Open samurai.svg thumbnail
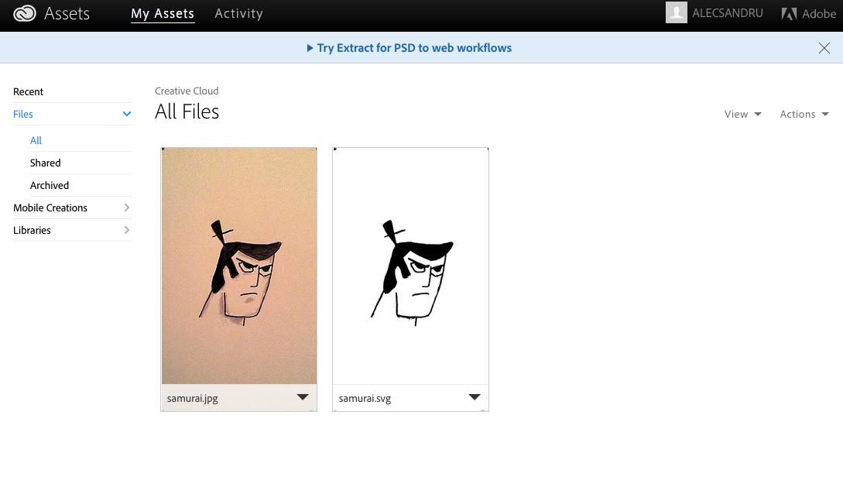 [410, 266]
